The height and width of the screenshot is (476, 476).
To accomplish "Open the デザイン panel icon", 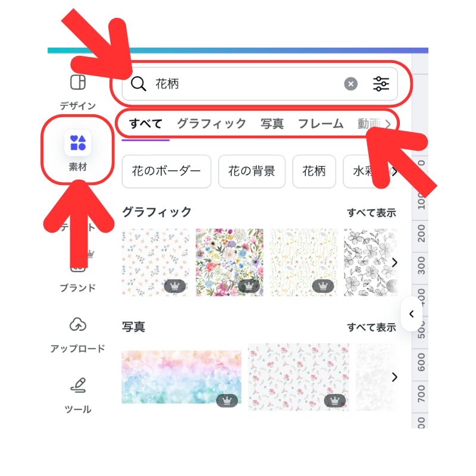I will click(78, 82).
